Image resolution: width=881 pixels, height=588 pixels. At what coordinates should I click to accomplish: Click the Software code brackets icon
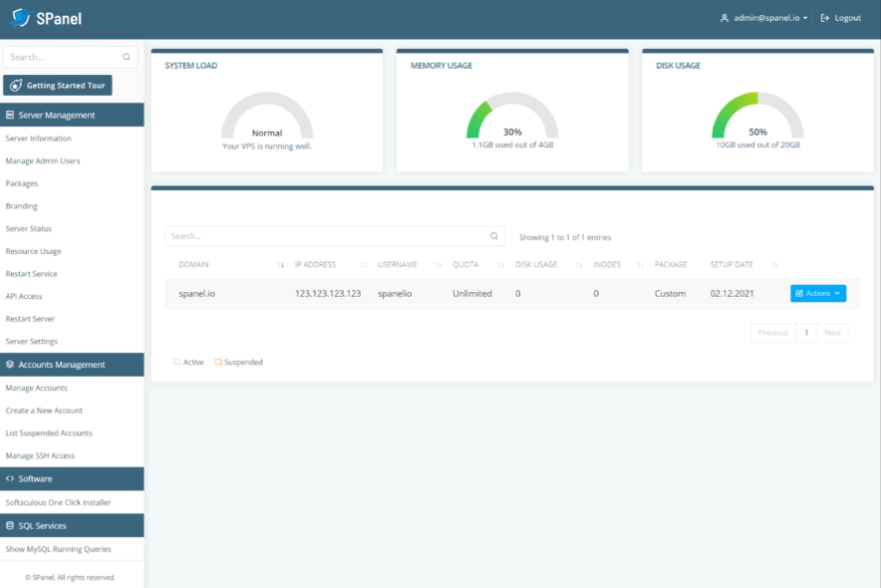11,479
